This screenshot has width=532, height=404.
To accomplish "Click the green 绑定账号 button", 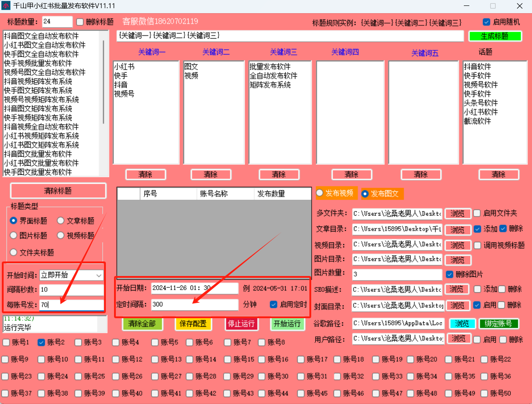I will tap(498, 324).
